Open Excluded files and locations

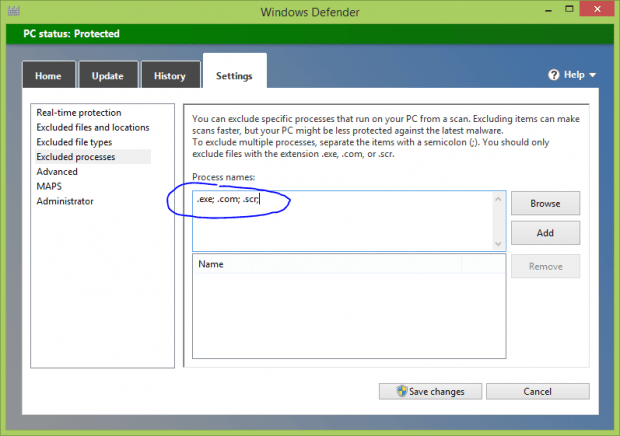[x=93, y=127]
